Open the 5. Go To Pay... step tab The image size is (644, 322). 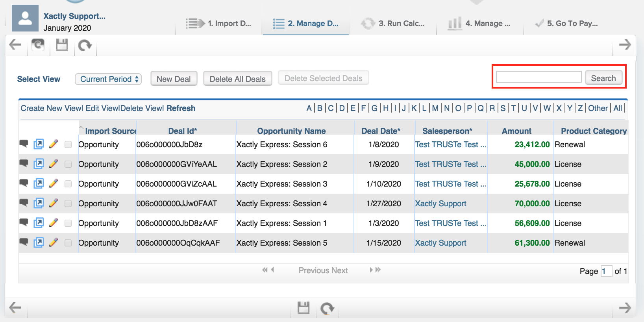[566, 23]
